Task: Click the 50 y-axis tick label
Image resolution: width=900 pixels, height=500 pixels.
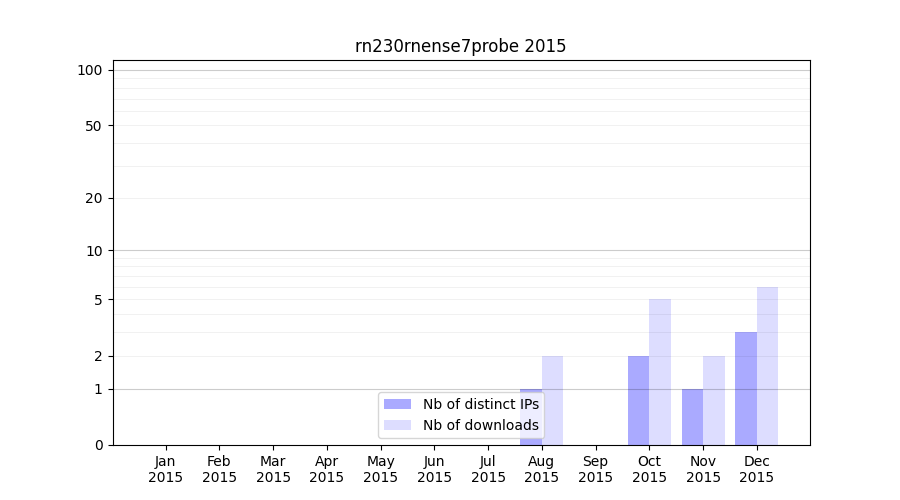Action: pyautogui.click(x=94, y=126)
